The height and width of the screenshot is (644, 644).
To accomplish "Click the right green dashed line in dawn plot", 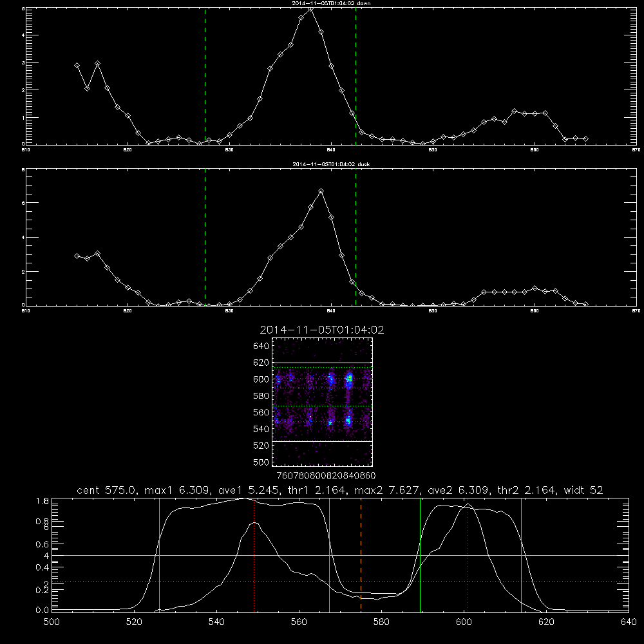I will (x=355, y=76).
